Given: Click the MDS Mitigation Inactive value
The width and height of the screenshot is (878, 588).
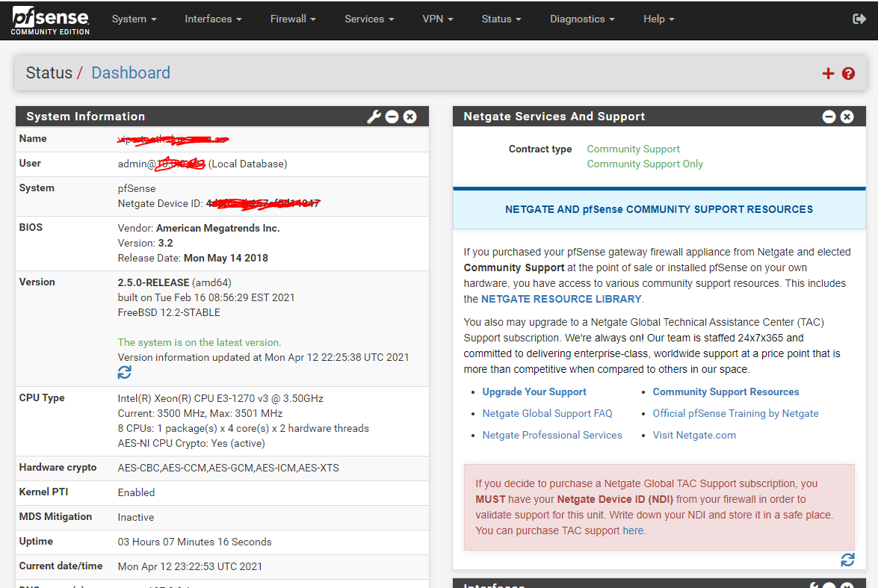Looking at the screenshot, I should point(135,517).
